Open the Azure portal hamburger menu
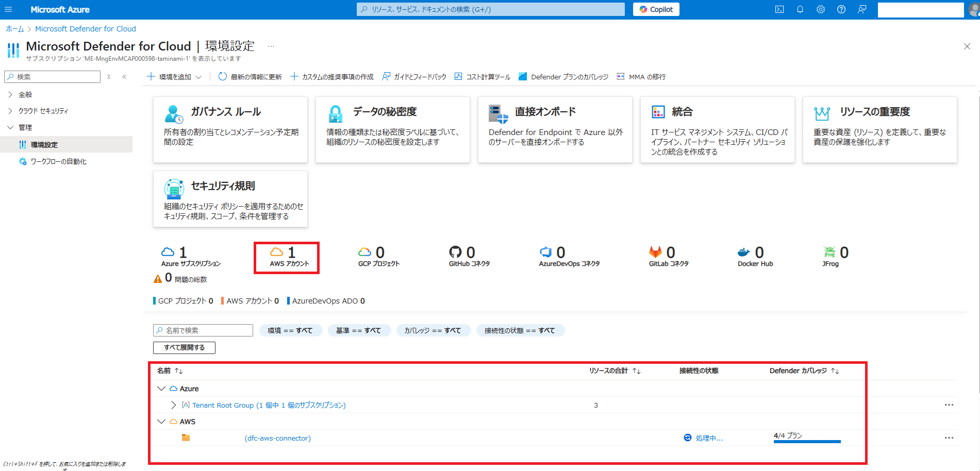This screenshot has width=980, height=471. coord(8,9)
